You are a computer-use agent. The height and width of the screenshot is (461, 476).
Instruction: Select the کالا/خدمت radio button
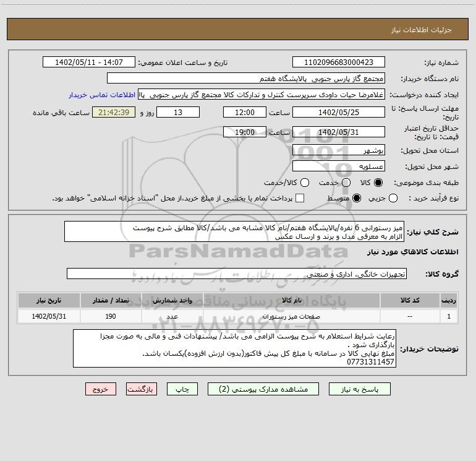tap(305, 183)
